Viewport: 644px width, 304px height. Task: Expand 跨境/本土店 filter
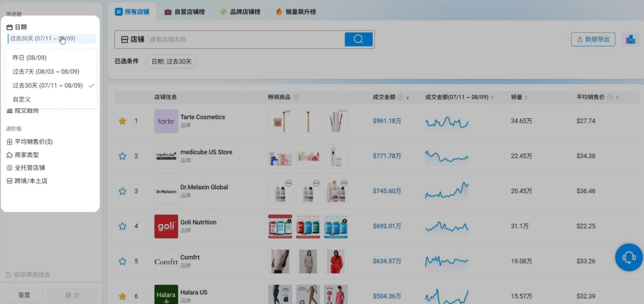click(27, 181)
